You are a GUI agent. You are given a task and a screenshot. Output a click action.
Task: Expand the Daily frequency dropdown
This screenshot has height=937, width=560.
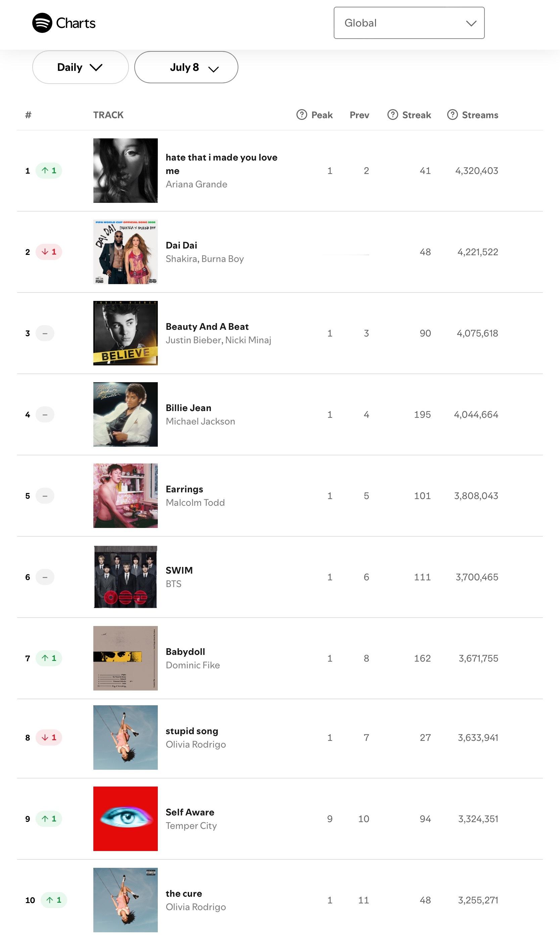click(80, 67)
